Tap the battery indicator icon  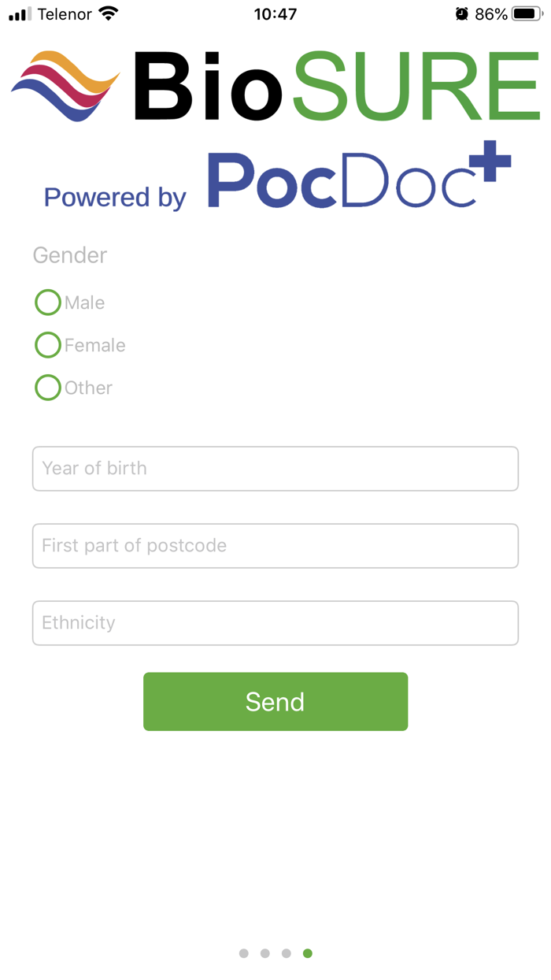526,13
